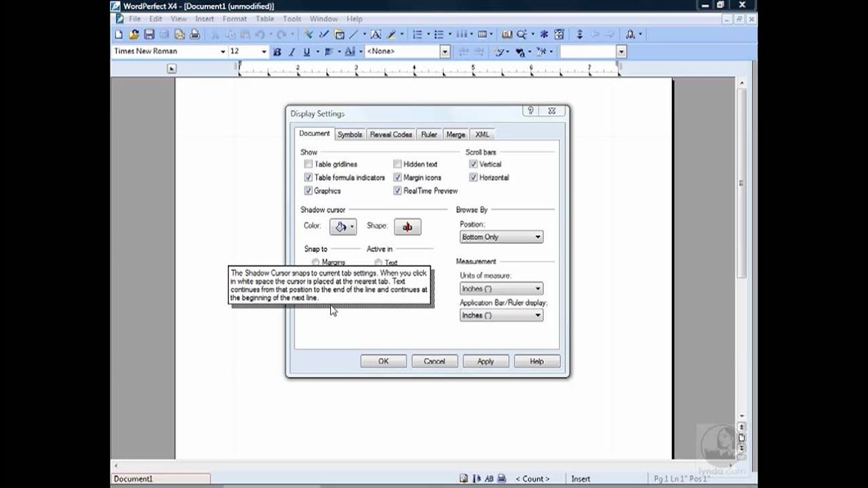
Task: Switch to the Merge tab
Action: [x=456, y=134]
